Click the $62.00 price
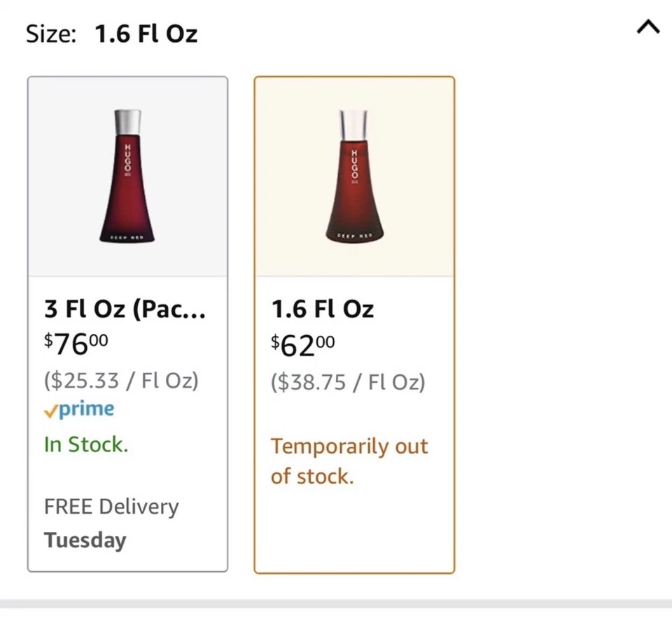The height and width of the screenshot is (627, 672). [x=303, y=344]
